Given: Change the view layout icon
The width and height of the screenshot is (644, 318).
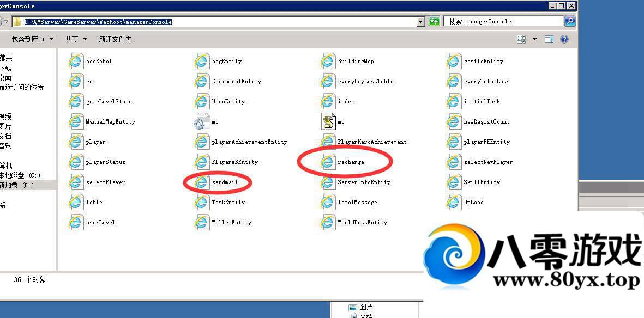Looking at the screenshot, I should tap(522, 39).
